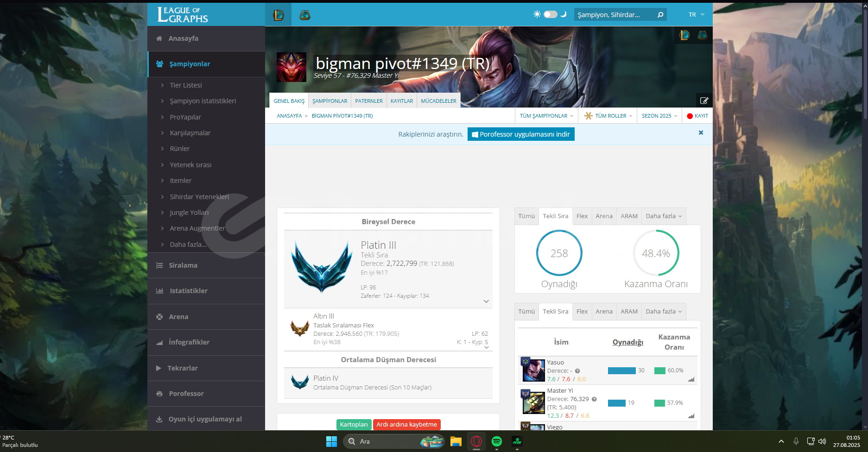Open Sıralama in sidebar
The image size is (868, 452).
(x=206, y=265)
